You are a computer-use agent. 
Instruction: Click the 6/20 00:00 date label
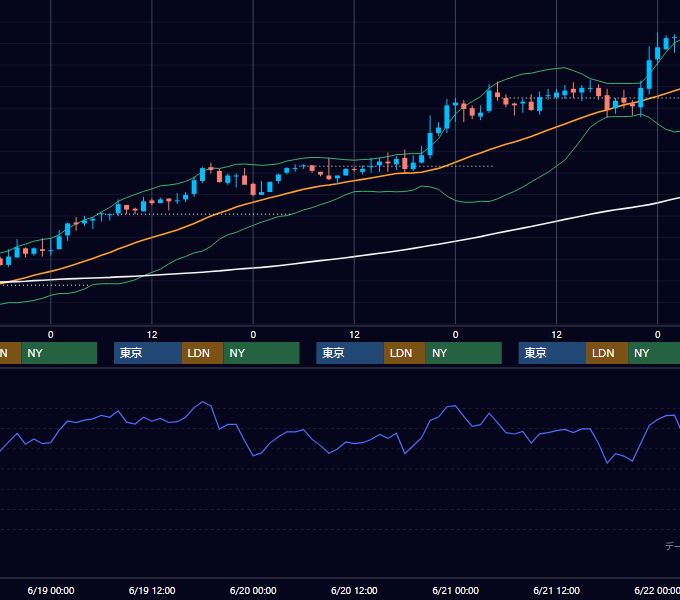pos(253,590)
